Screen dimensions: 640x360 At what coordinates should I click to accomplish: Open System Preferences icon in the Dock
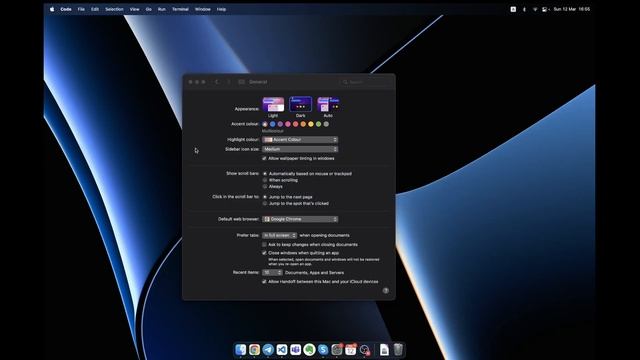[337, 350]
